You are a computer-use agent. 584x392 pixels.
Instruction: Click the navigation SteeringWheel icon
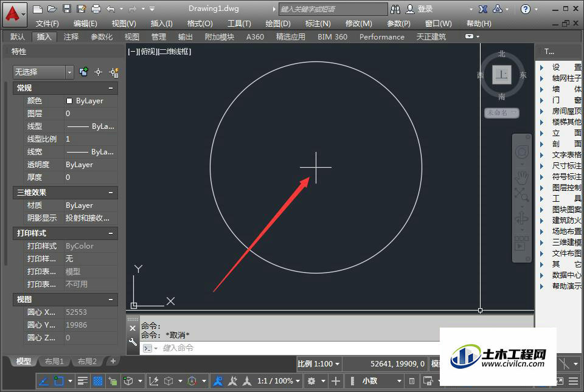(x=522, y=152)
